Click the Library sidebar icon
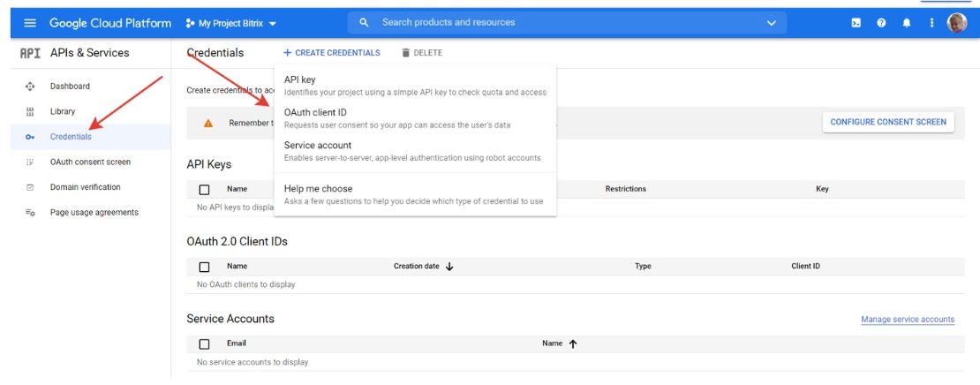This screenshot has height=385, width=980. [x=31, y=111]
